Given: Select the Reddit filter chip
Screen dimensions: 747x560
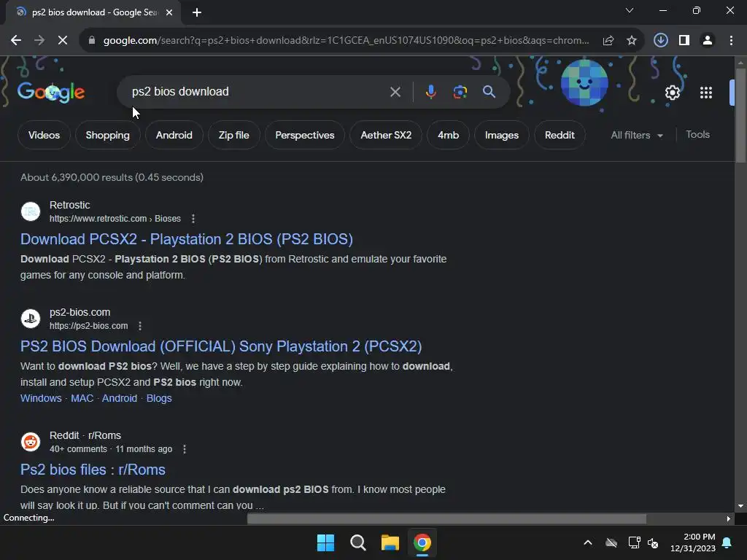Looking at the screenshot, I should click(560, 135).
